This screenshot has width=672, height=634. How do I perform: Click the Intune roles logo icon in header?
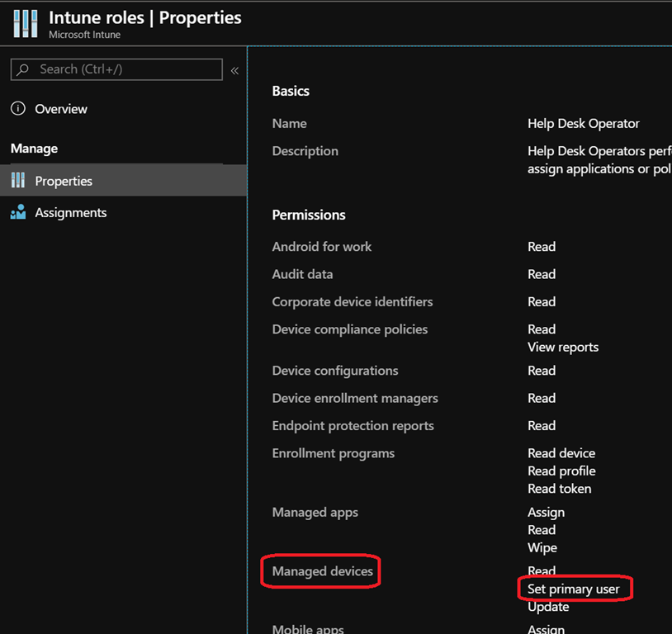(x=26, y=24)
